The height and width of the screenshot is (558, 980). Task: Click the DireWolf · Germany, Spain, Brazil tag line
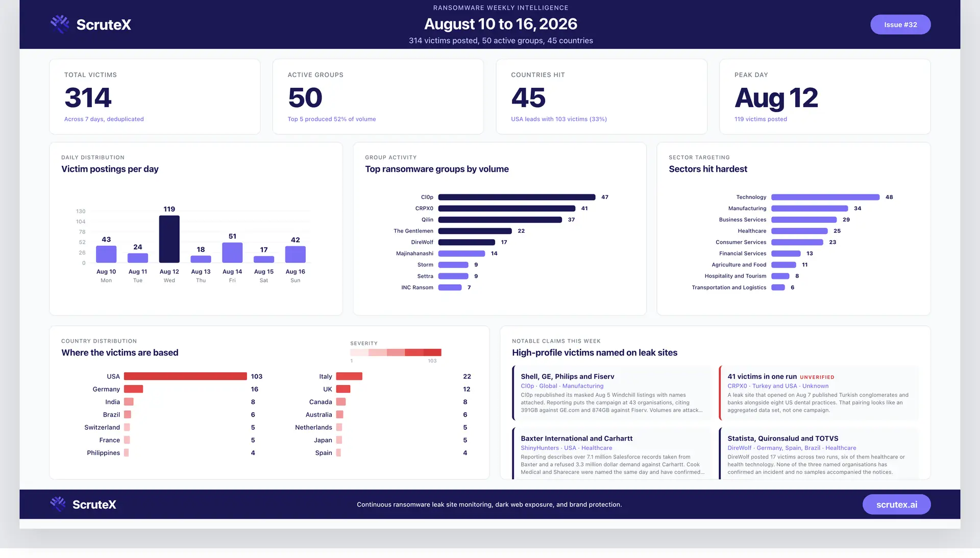tap(792, 448)
